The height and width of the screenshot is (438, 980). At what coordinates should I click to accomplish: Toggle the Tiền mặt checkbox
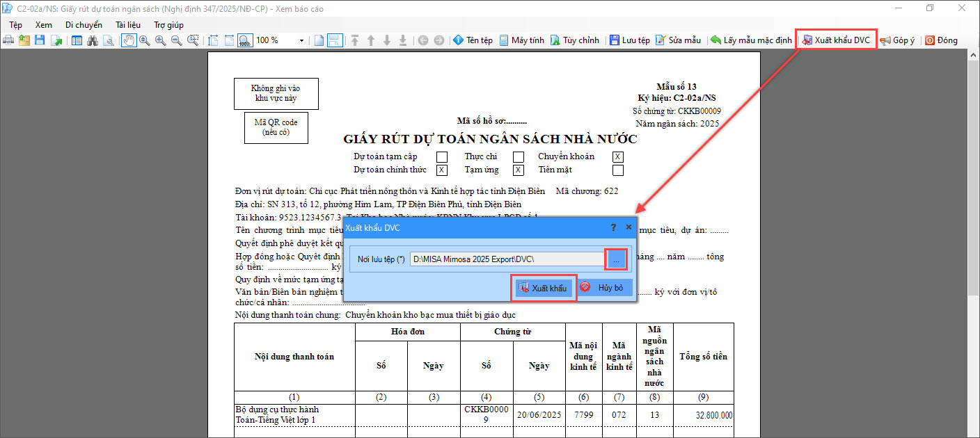617,170
